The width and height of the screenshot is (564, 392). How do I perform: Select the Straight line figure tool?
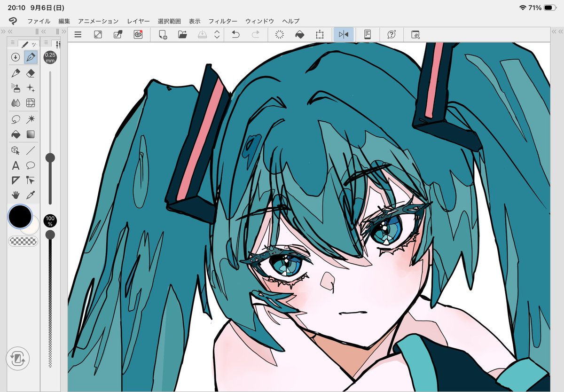tap(31, 150)
